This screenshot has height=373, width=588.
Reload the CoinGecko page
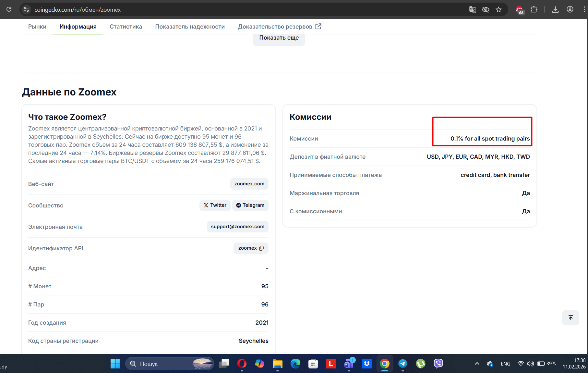[9, 9]
